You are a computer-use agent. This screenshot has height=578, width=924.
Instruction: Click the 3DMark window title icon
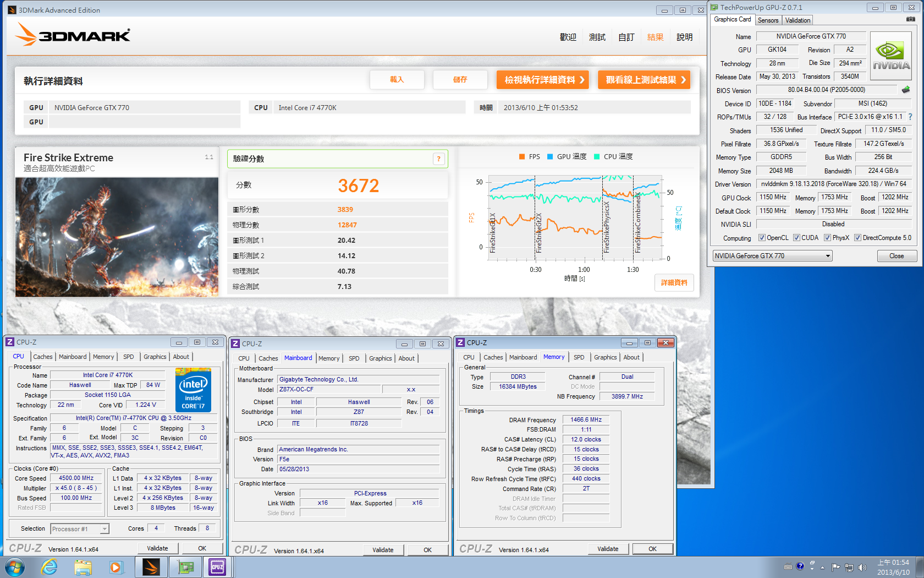(x=12, y=10)
